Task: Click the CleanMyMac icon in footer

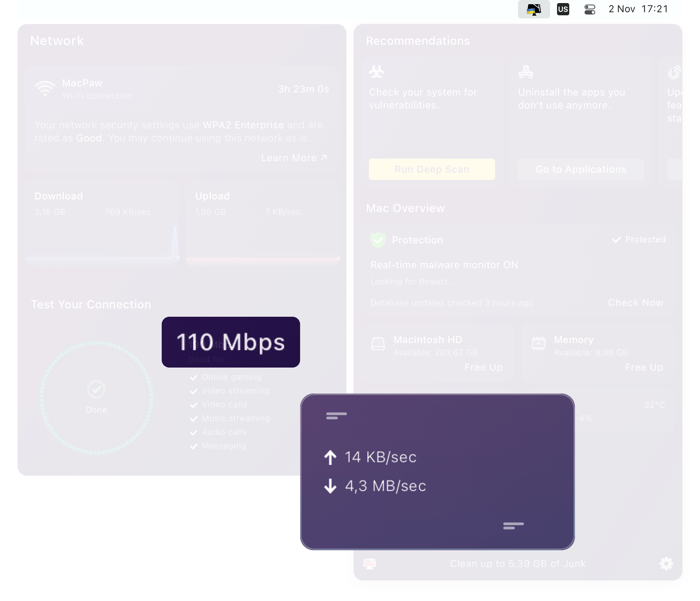Action: 369,564
